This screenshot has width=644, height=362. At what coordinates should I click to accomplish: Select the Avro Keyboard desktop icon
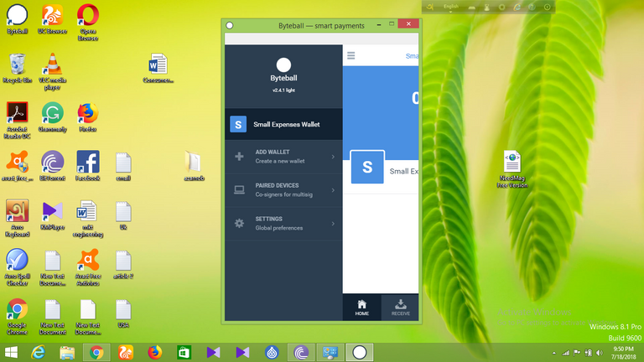click(17, 219)
